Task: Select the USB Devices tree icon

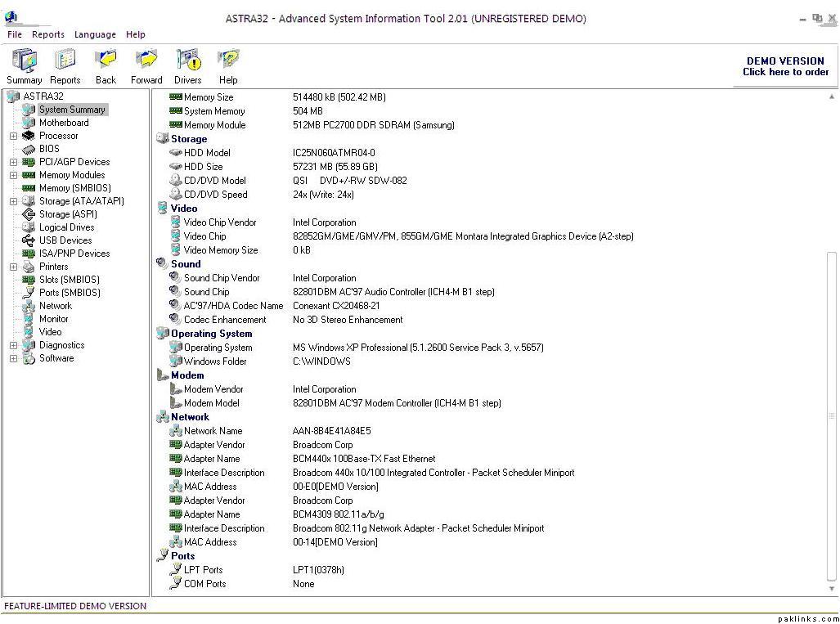Action: point(29,240)
